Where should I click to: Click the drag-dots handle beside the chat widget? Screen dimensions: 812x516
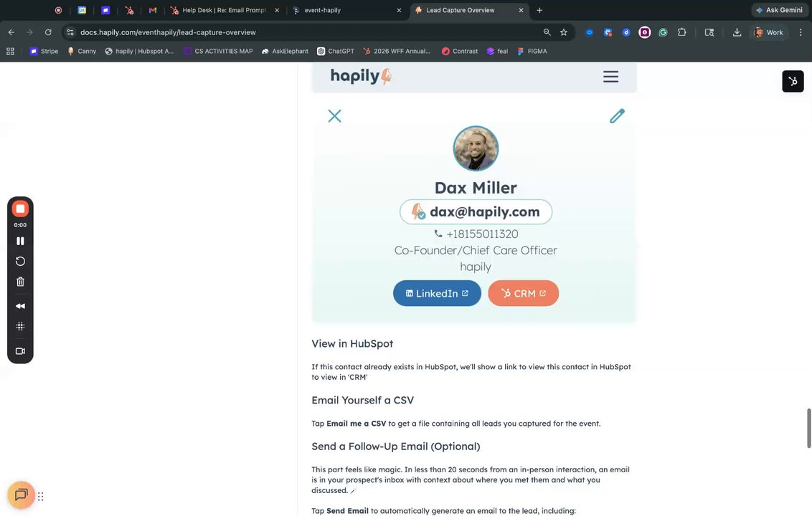(x=40, y=497)
